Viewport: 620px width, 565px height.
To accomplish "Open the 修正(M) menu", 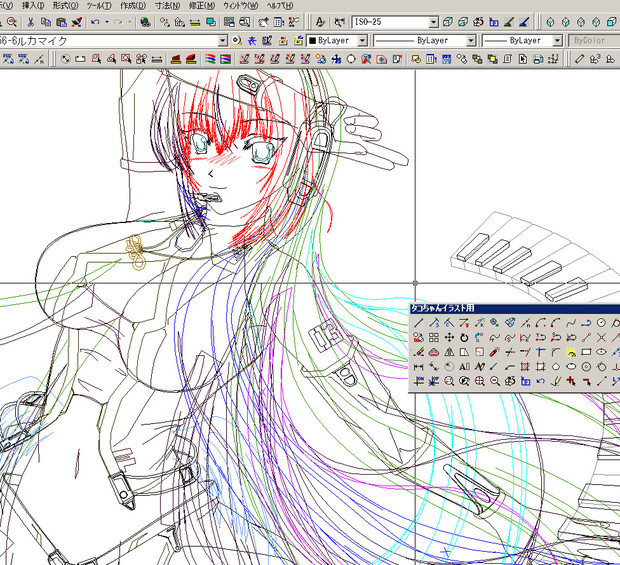I will click(x=202, y=6).
